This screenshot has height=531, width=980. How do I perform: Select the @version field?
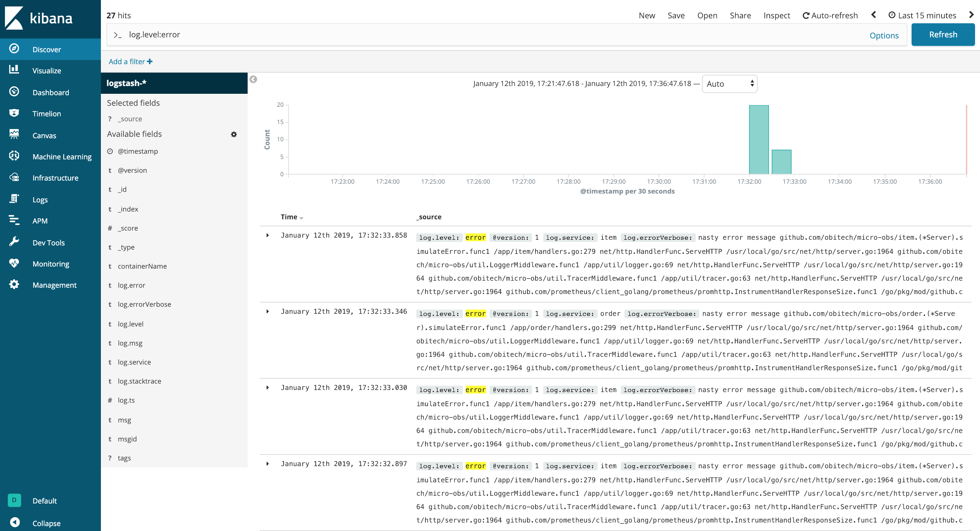pyautogui.click(x=132, y=170)
